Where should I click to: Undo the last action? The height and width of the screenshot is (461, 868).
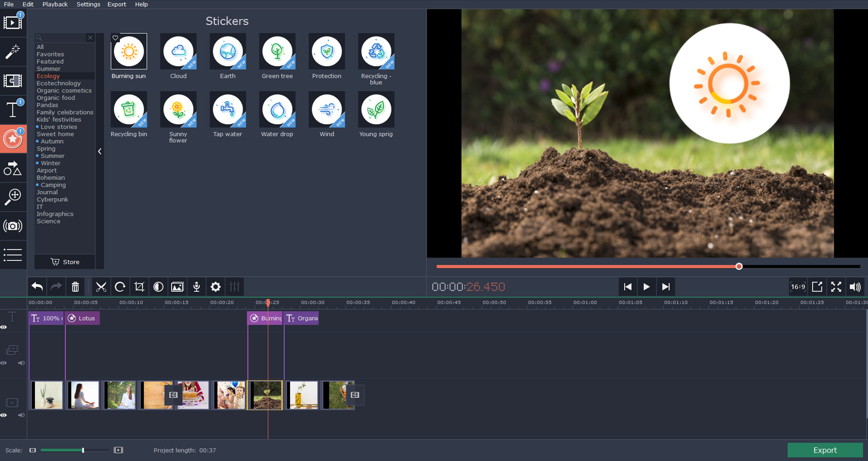(37, 287)
